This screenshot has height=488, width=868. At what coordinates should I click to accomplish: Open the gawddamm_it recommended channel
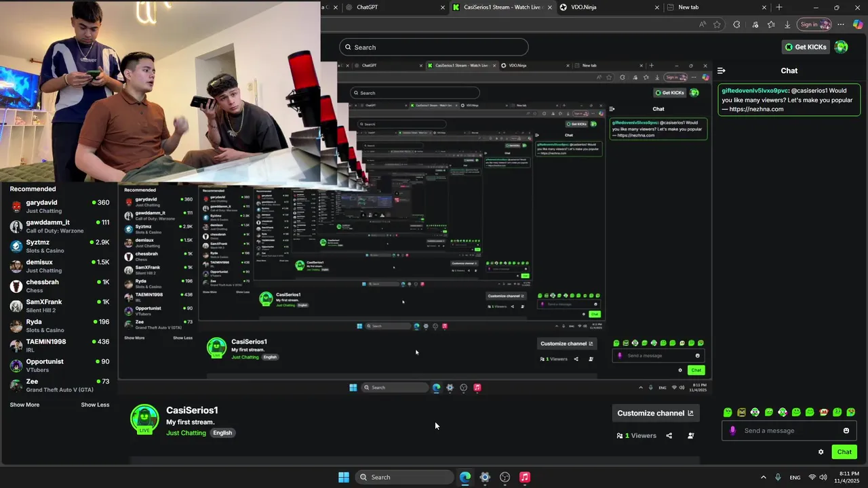(x=60, y=226)
